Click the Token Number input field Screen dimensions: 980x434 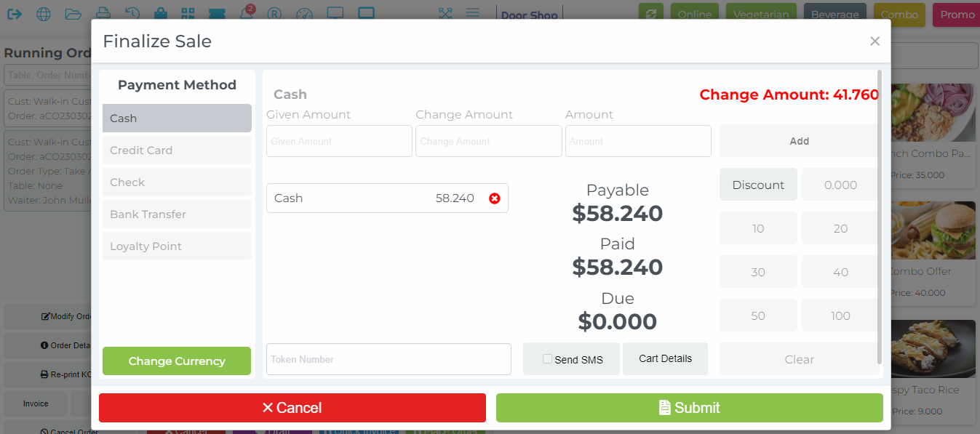coord(388,358)
